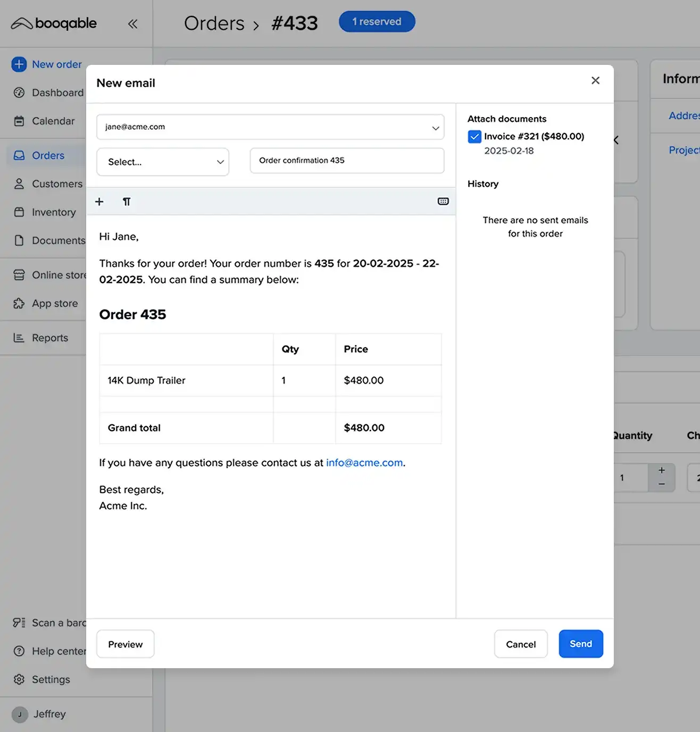Open the Documents section
The image size is (700, 732).
(19, 240)
